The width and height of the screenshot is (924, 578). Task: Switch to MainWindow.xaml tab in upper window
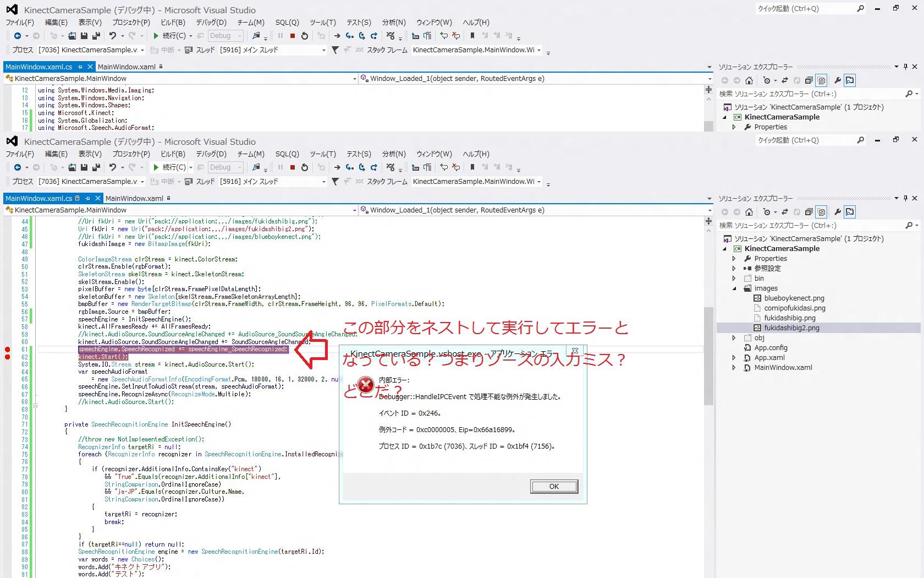(127, 67)
